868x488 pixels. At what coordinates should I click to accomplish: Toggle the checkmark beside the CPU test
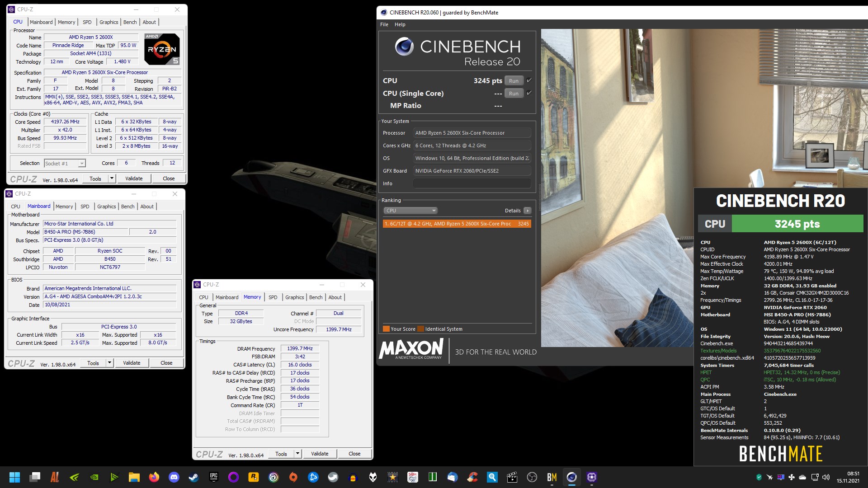click(529, 80)
